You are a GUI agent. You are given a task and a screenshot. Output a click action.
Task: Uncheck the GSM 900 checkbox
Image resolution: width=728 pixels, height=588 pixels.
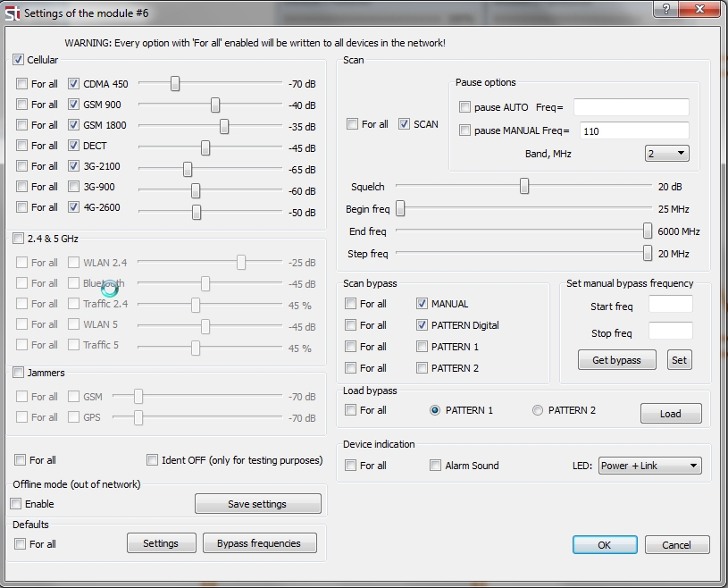coord(73,104)
